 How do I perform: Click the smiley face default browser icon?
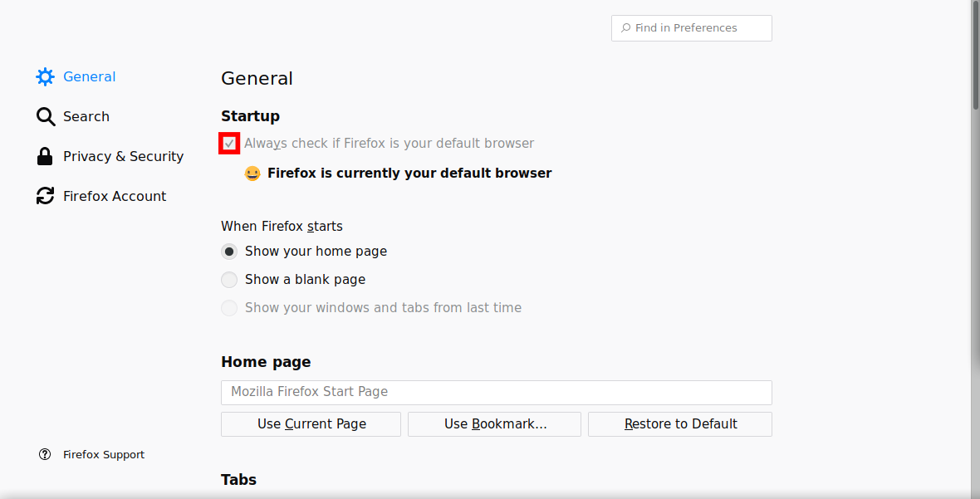252,174
